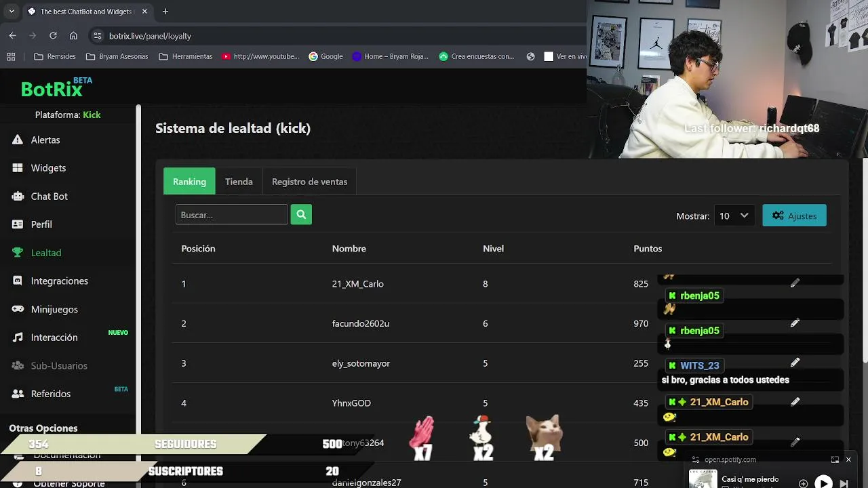Edit points for YhnxGOD row pencil
Screen dimensions: 868x488
(x=795, y=402)
